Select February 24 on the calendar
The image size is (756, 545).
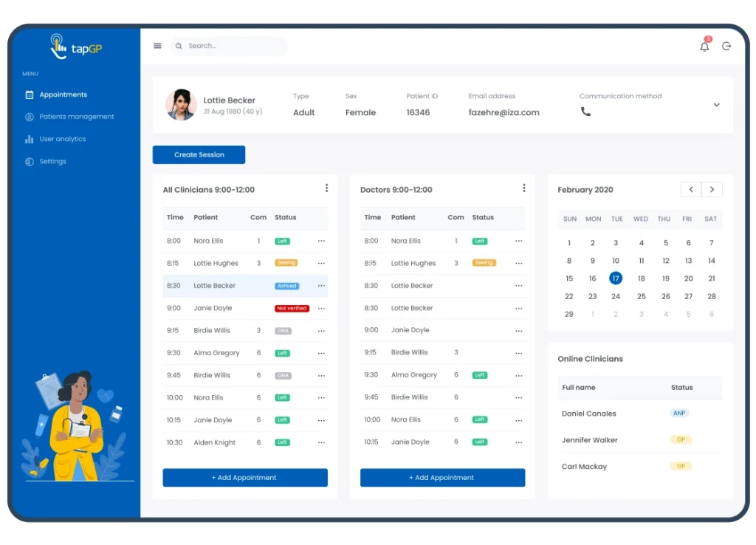tap(616, 296)
